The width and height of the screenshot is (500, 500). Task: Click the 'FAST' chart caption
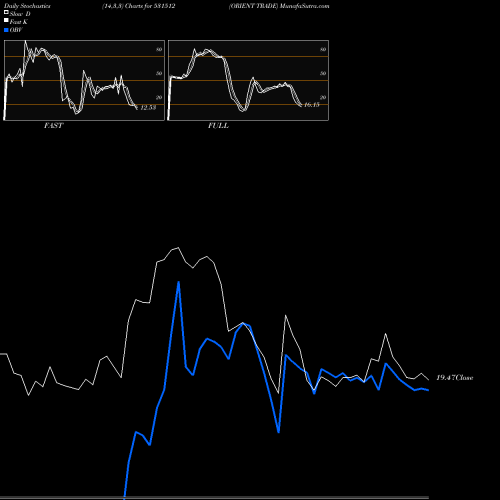pos(54,126)
